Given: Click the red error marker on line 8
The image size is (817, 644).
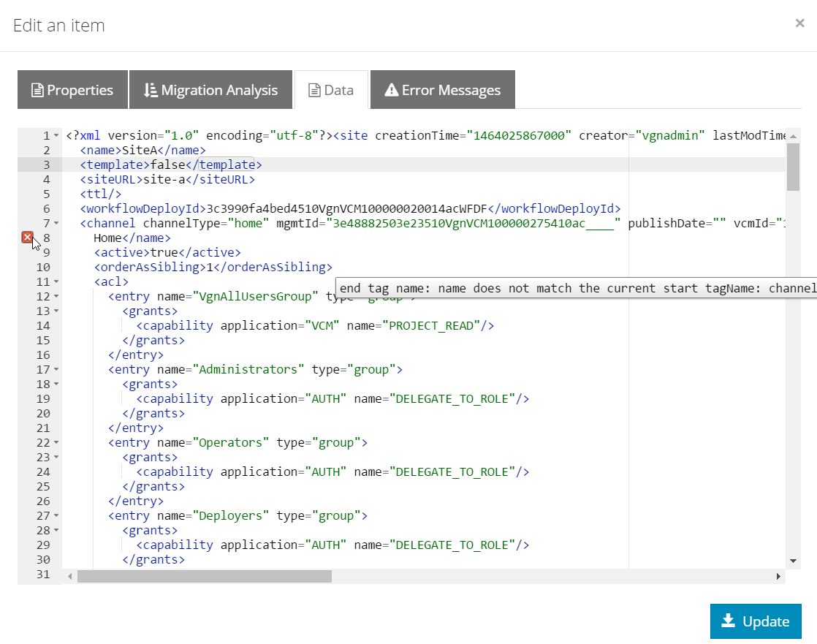Looking at the screenshot, I should (28, 238).
